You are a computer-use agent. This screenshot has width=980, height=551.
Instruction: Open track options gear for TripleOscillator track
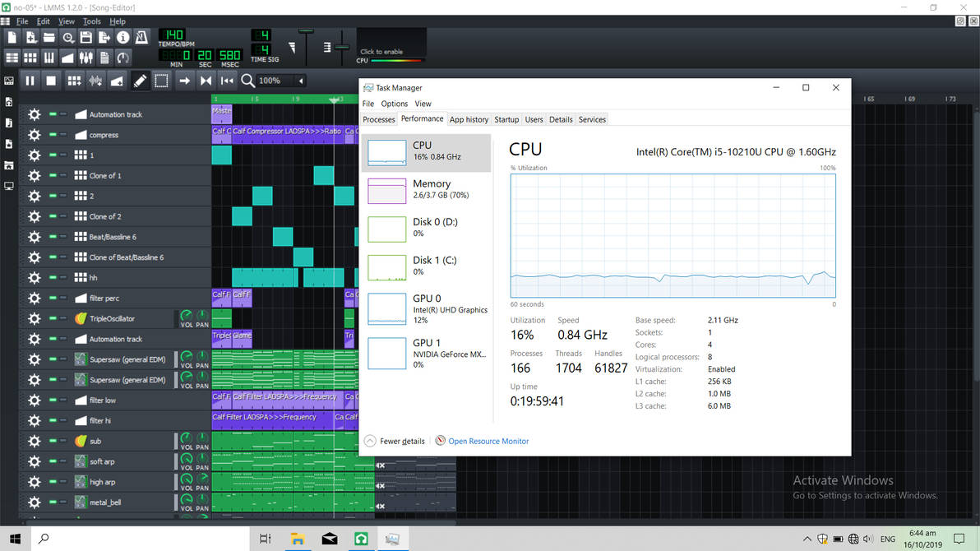click(x=35, y=319)
